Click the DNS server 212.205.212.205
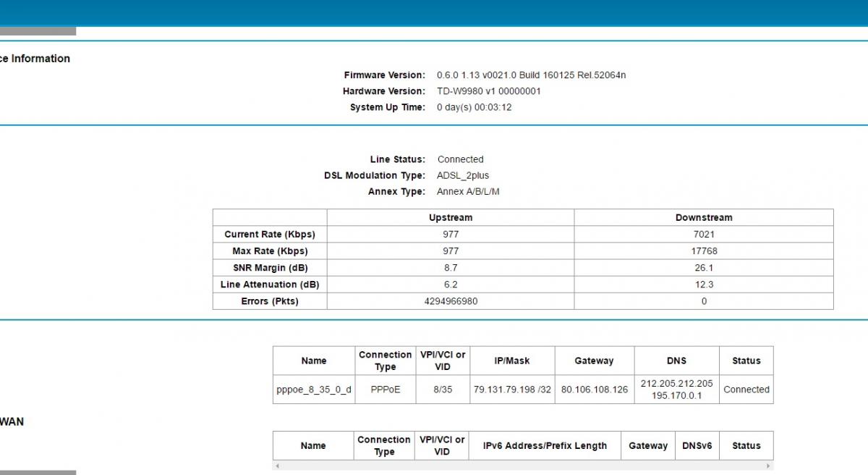868x475 pixels. (676, 383)
